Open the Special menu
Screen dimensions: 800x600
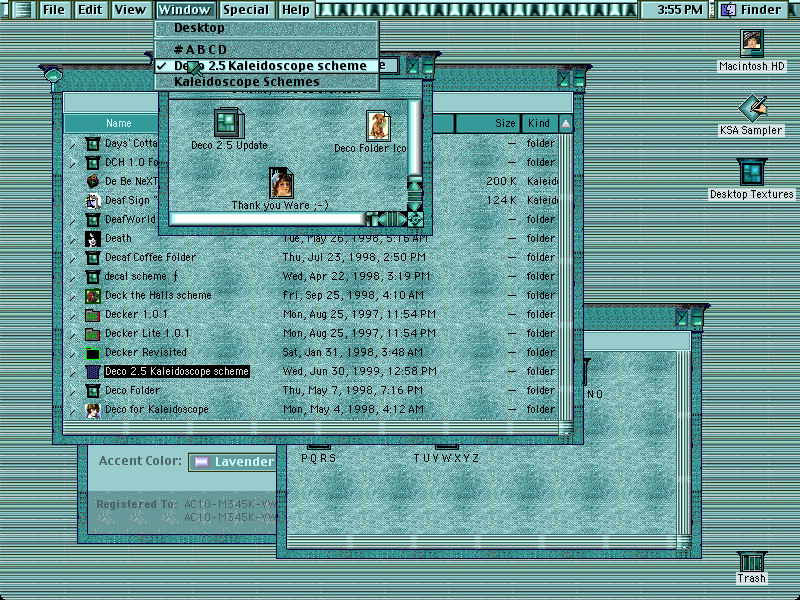point(245,10)
